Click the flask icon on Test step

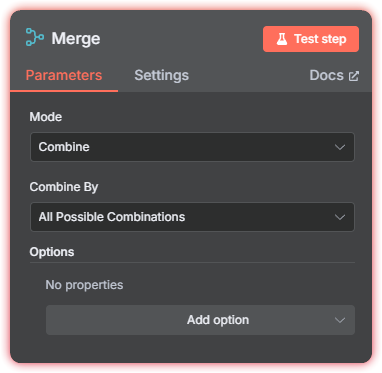282,39
